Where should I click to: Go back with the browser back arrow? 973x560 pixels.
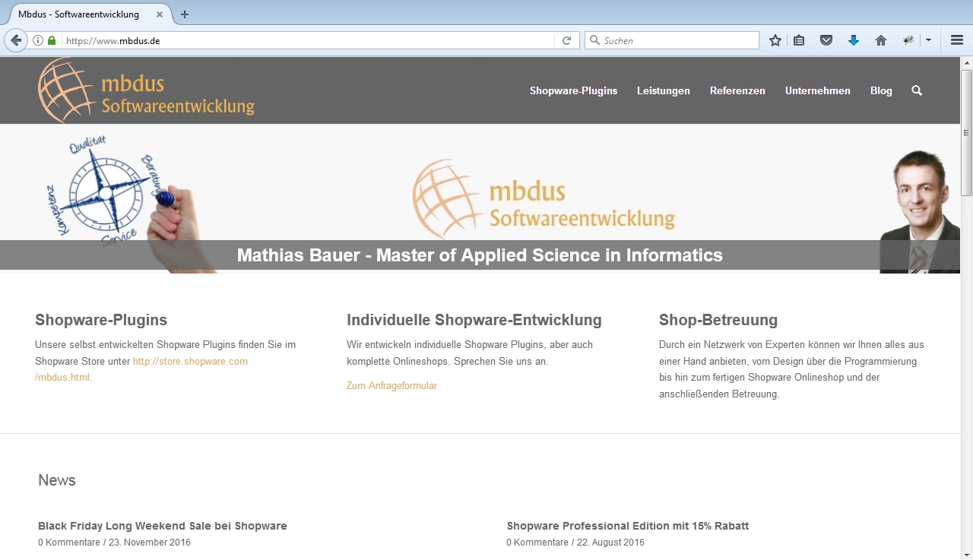tap(15, 40)
